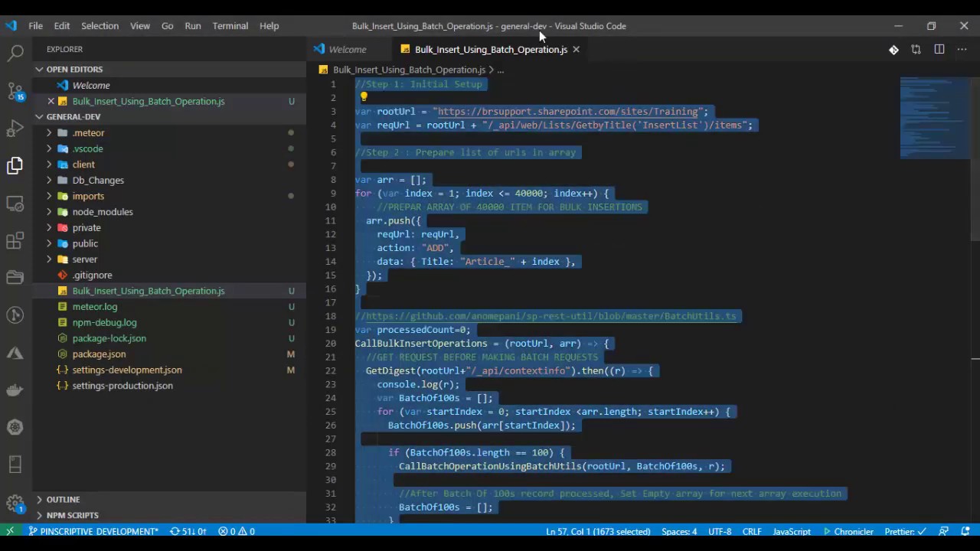Click the feedback icon in status bar
This screenshot has width=980, height=551.
[x=944, y=531]
